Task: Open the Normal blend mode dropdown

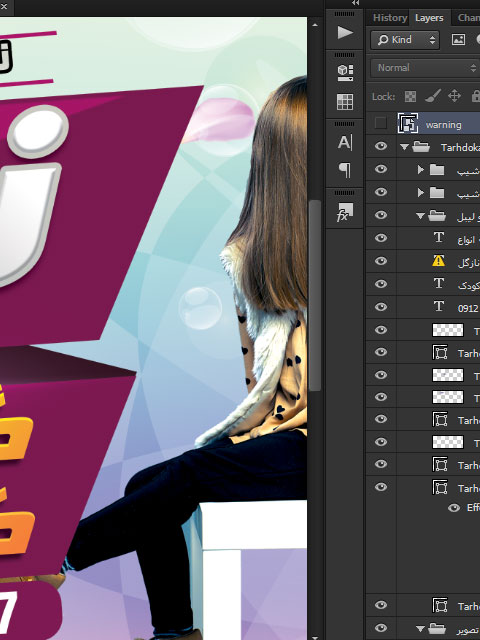Action: pos(425,68)
